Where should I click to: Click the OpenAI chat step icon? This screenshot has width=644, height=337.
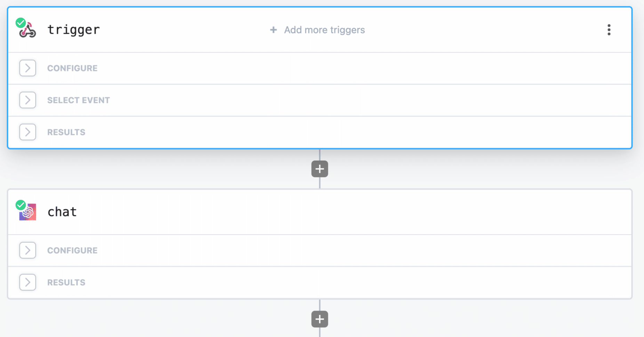point(29,213)
